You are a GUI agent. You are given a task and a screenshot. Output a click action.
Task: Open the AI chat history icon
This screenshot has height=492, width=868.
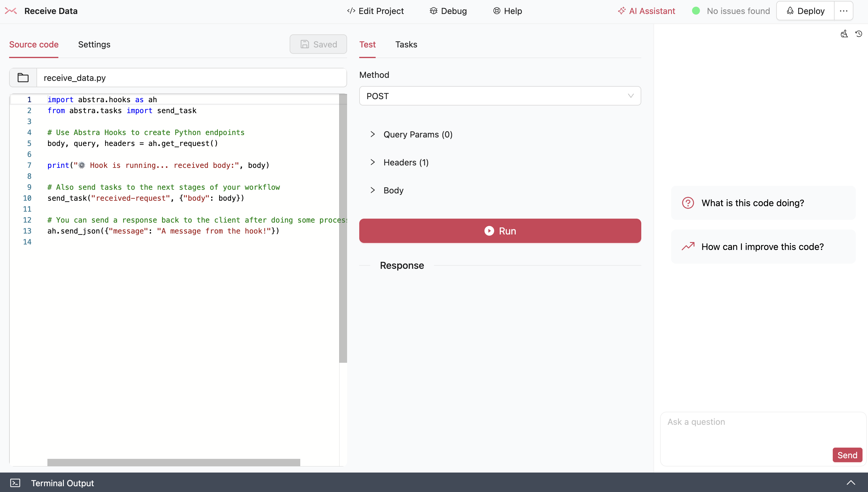(859, 34)
